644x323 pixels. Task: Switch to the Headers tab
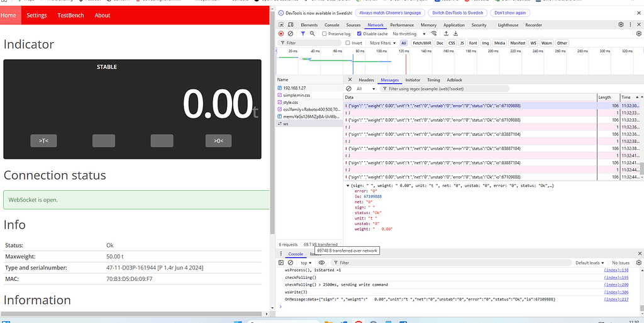pos(366,80)
